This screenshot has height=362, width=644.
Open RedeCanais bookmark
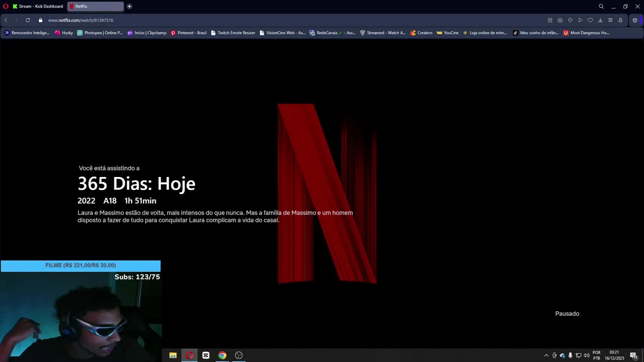333,33
